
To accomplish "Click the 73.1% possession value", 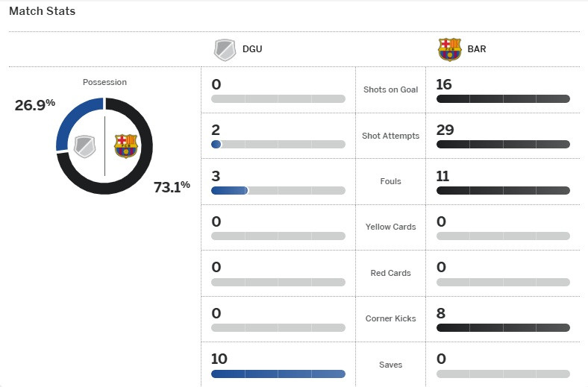I will point(172,186).
